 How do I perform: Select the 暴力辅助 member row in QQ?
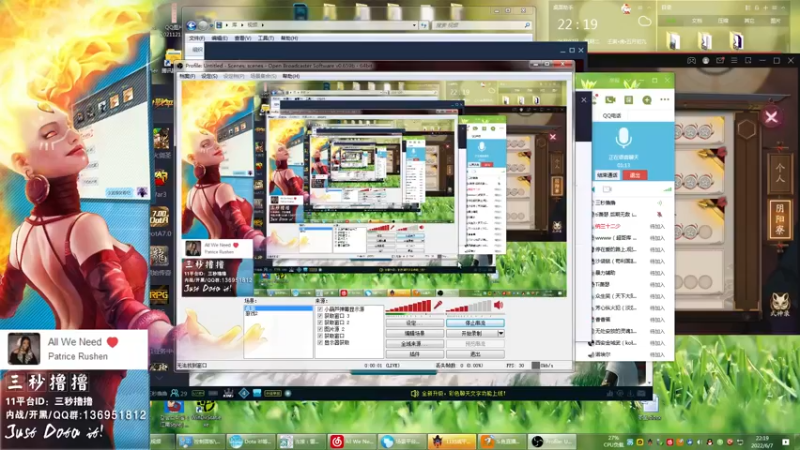coord(630,273)
